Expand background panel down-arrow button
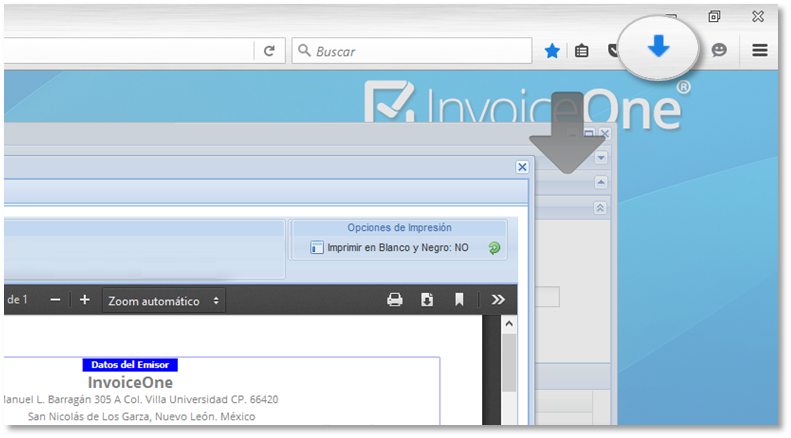 pos(600,158)
